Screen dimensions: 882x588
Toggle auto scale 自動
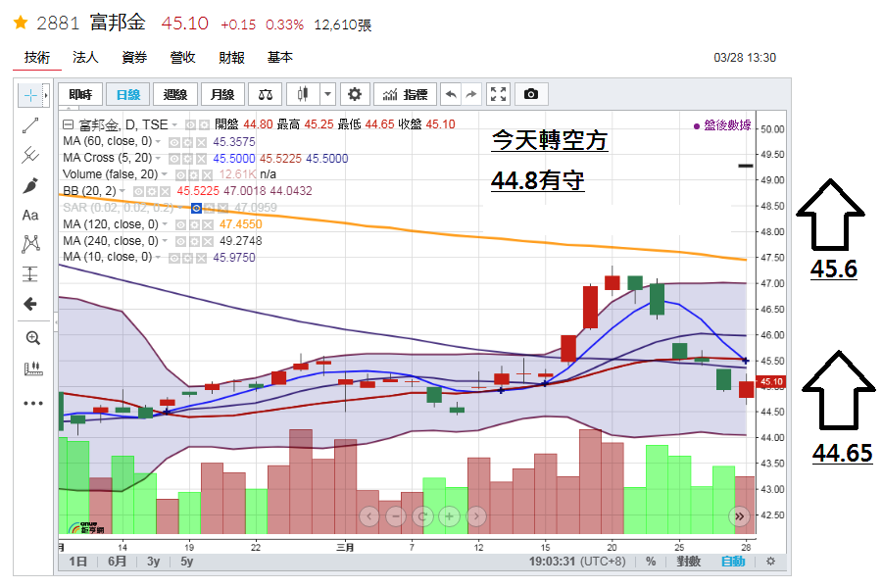(733, 561)
